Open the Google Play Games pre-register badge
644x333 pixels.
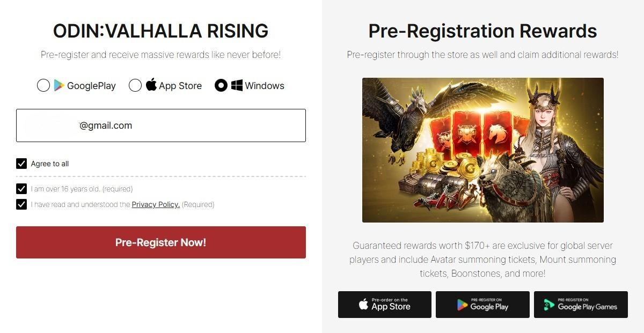coord(581,305)
